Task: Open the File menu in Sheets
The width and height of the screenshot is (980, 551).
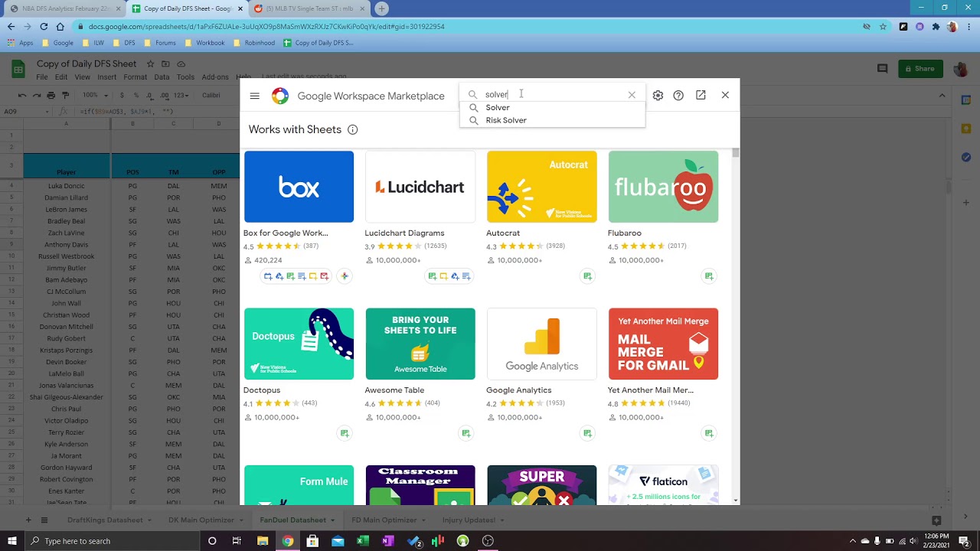Action: 42,77
